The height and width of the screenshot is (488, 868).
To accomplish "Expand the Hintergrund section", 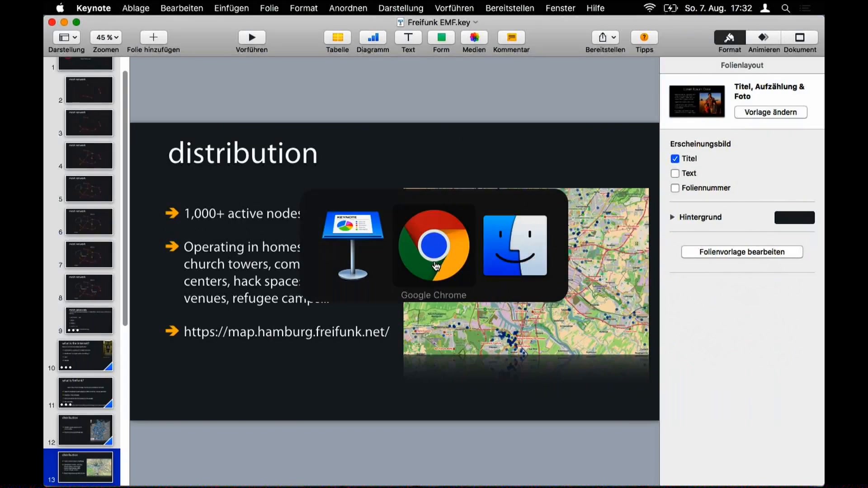I will [x=672, y=217].
